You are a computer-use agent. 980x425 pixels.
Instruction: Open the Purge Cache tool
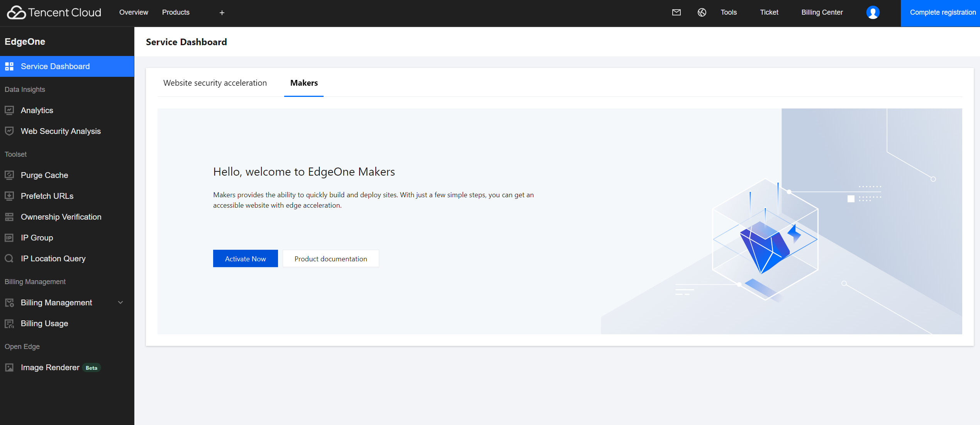[67, 175]
